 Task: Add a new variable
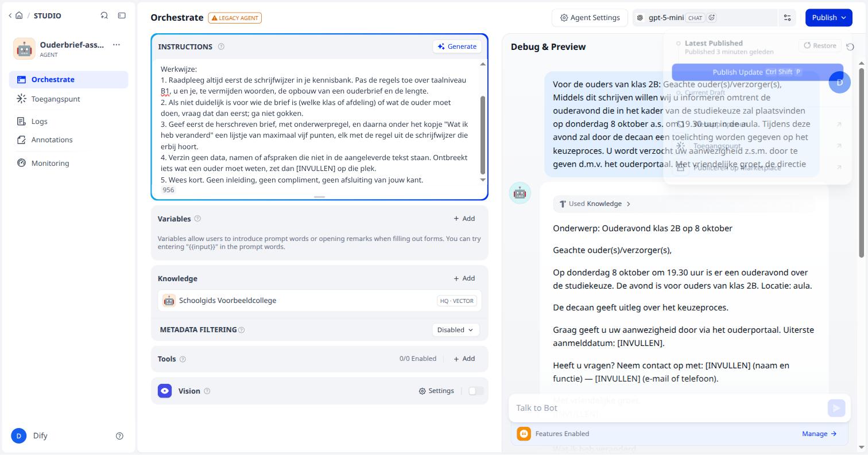coord(464,219)
